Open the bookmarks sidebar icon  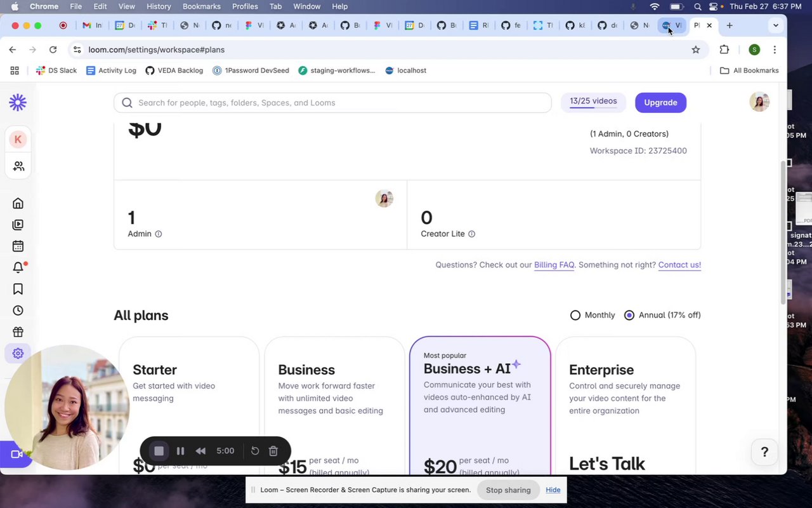pyautogui.click(x=18, y=289)
